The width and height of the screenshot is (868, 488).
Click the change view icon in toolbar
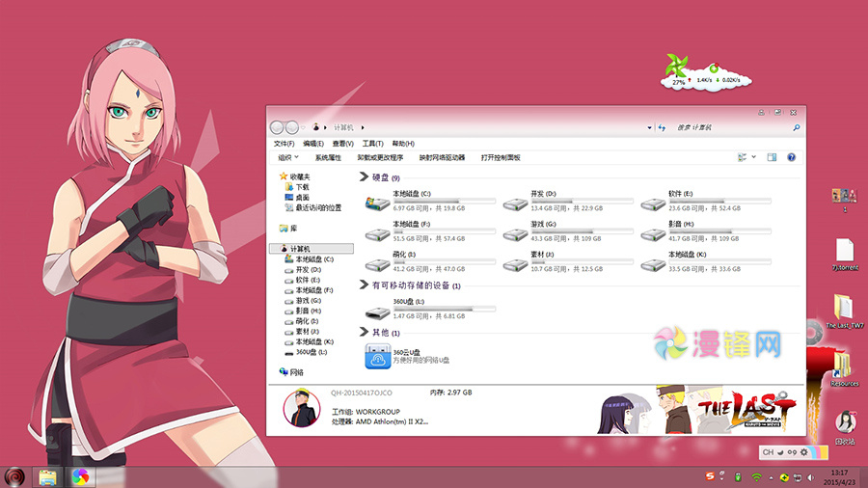(x=743, y=158)
